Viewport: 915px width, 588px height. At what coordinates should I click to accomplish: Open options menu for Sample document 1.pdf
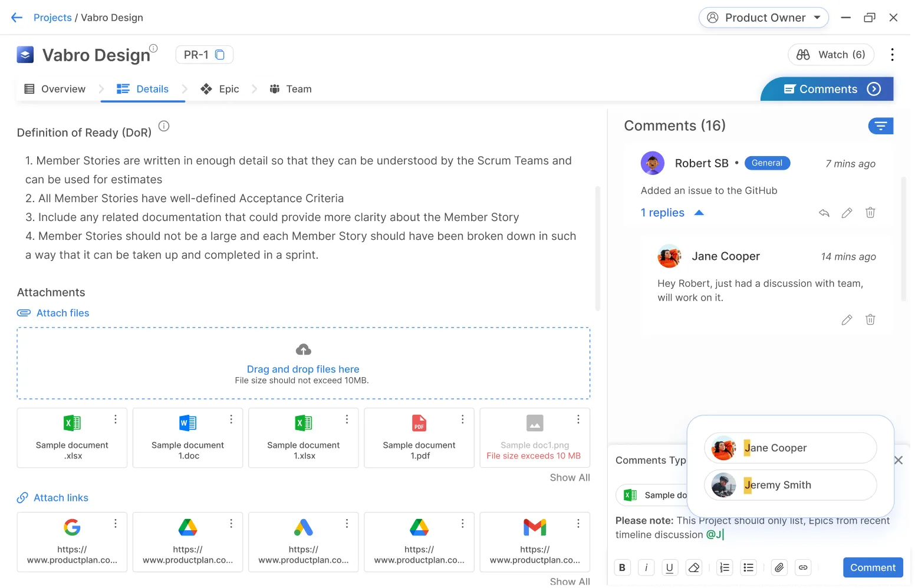tap(463, 419)
